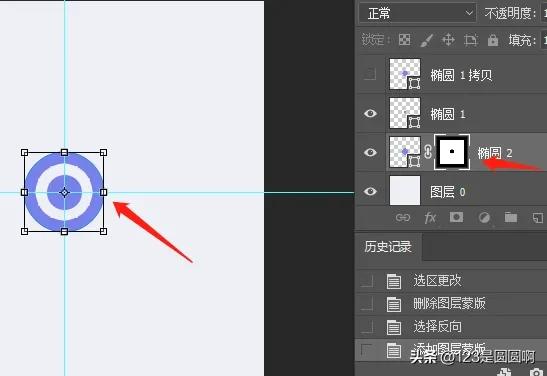Open the fx layer style menu
The width and height of the screenshot is (547, 376).
pyautogui.click(x=430, y=218)
